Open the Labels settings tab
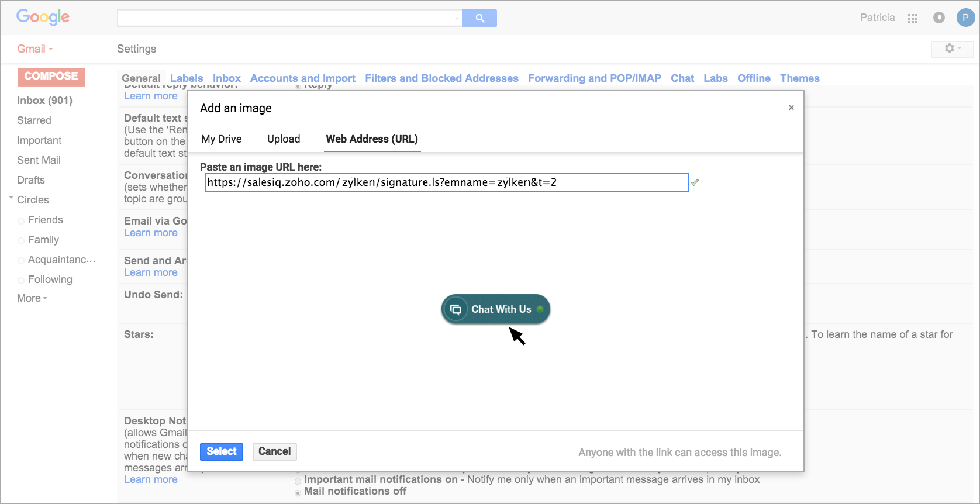980x504 pixels. 187,78
